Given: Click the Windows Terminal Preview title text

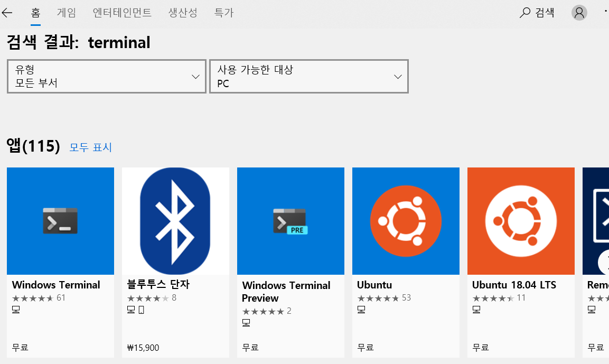Looking at the screenshot, I should click(286, 291).
